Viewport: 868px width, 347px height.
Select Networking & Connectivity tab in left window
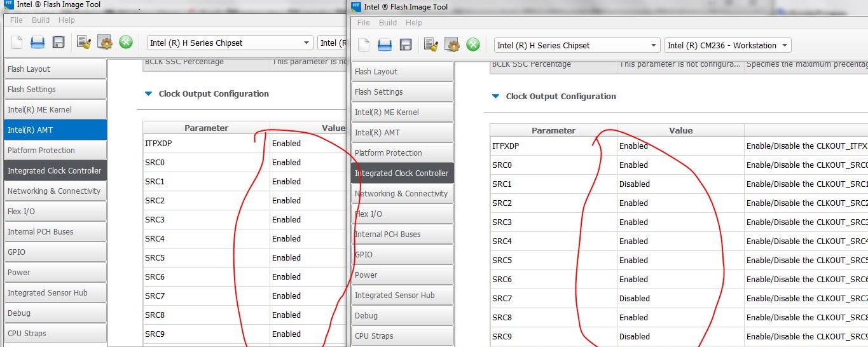click(55, 191)
